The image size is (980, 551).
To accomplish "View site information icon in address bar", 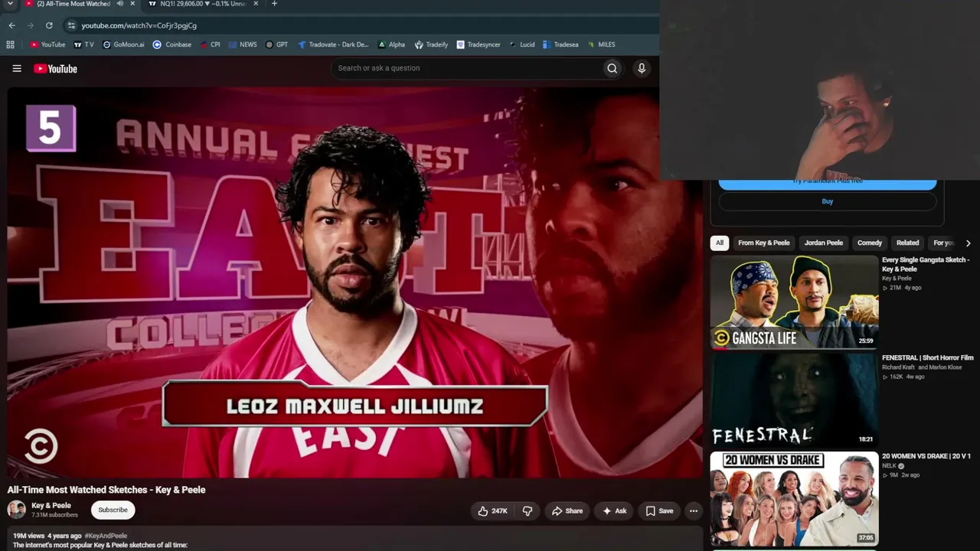I will [x=71, y=25].
